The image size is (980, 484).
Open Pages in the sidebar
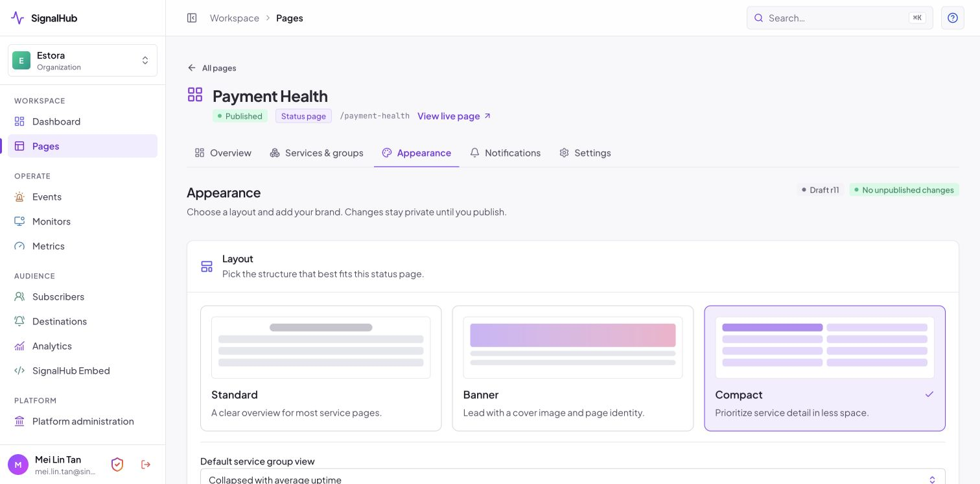point(83,146)
